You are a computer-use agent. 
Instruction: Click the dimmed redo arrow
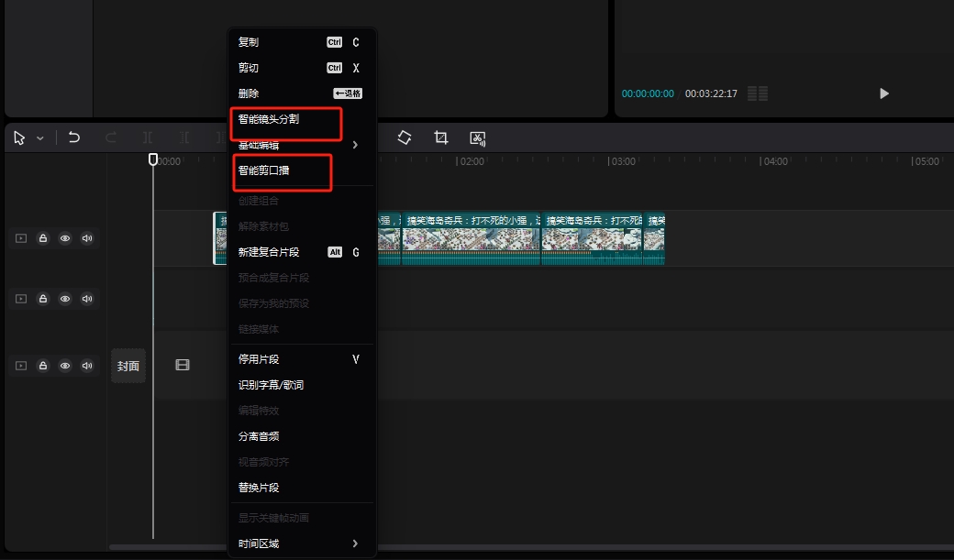111,137
